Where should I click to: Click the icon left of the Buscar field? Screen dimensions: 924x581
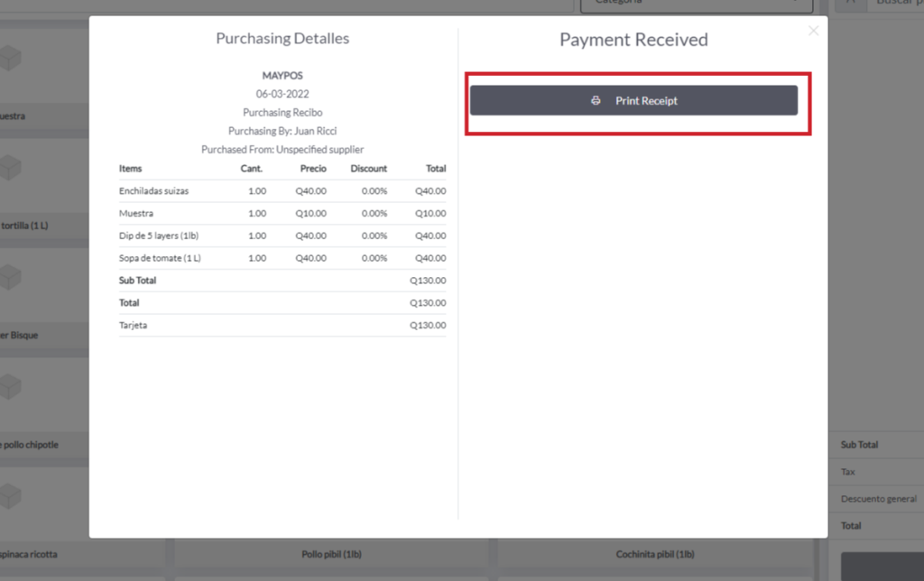849,3
